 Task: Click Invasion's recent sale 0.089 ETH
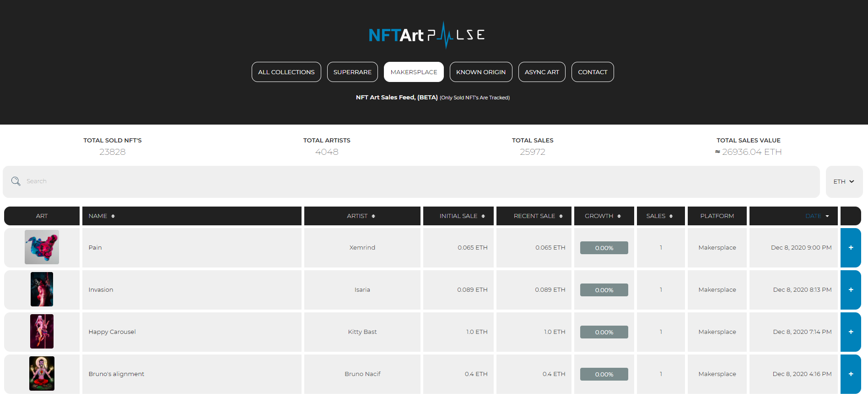pyautogui.click(x=550, y=290)
